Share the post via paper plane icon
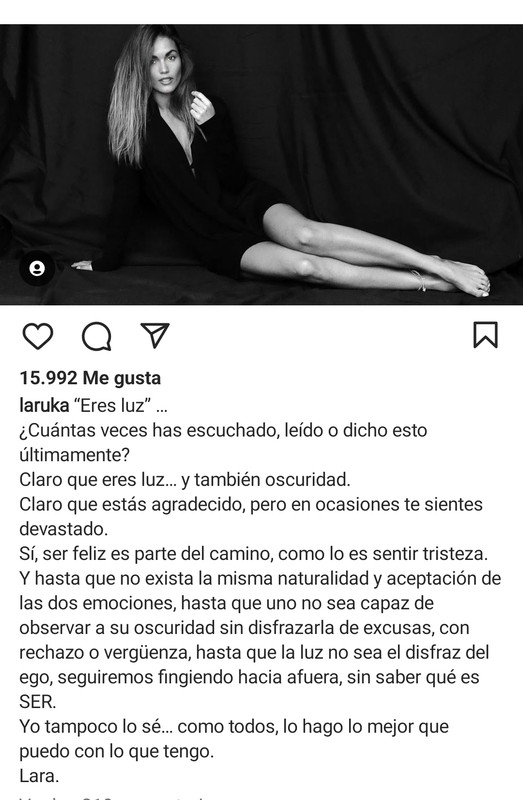 click(x=155, y=335)
